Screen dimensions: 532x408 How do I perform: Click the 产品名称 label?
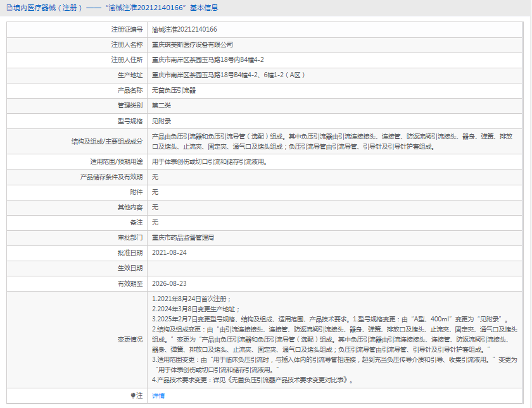[130, 90]
